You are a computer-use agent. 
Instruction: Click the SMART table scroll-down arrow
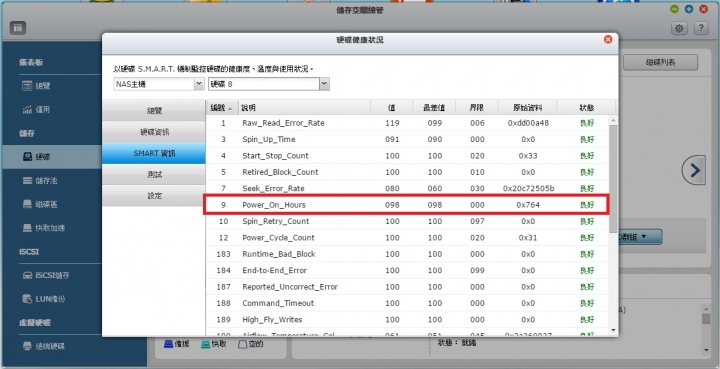click(613, 330)
